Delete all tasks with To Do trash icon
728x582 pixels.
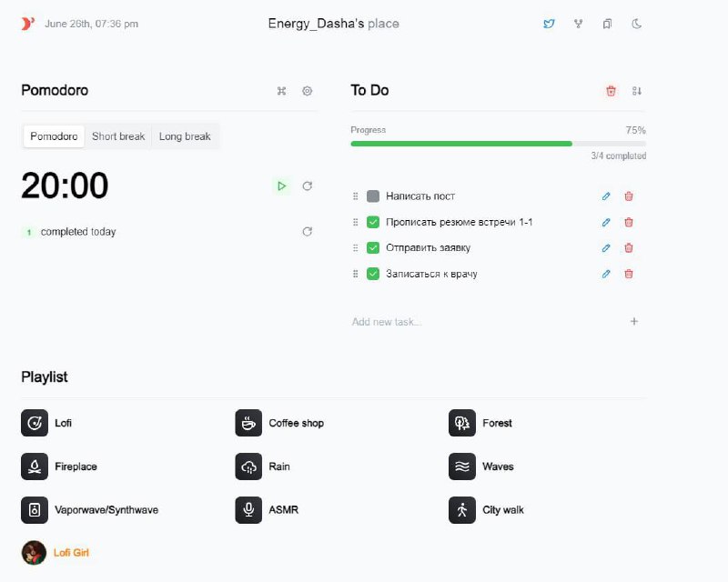point(611,91)
